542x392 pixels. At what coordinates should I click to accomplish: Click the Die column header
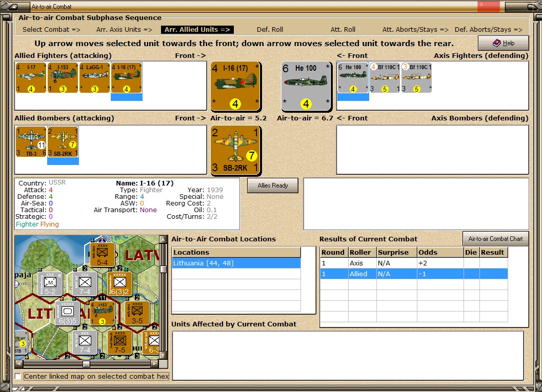[x=471, y=253]
